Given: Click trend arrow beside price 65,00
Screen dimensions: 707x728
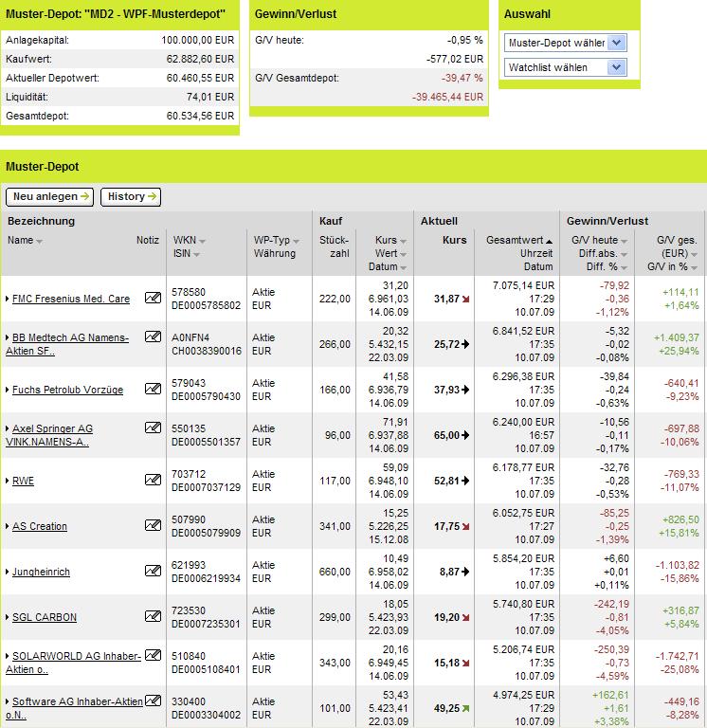Looking at the screenshot, I should point(465,435).
